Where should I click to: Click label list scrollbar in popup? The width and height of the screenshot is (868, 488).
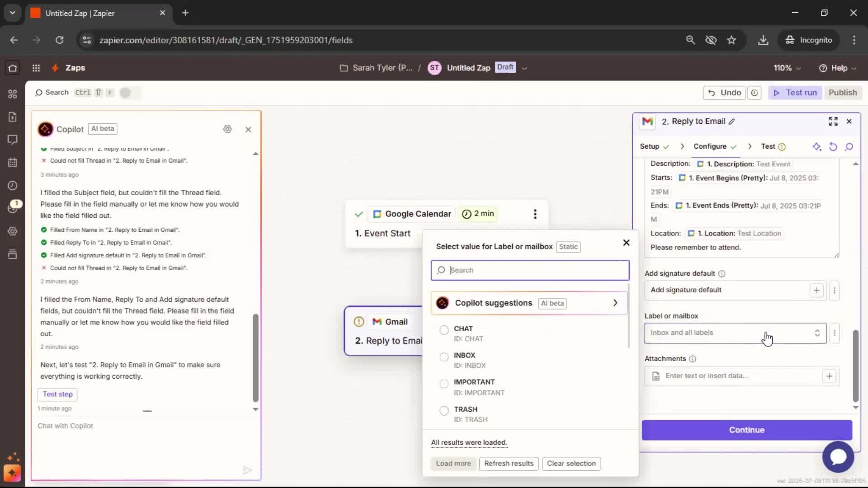(629, 317)
